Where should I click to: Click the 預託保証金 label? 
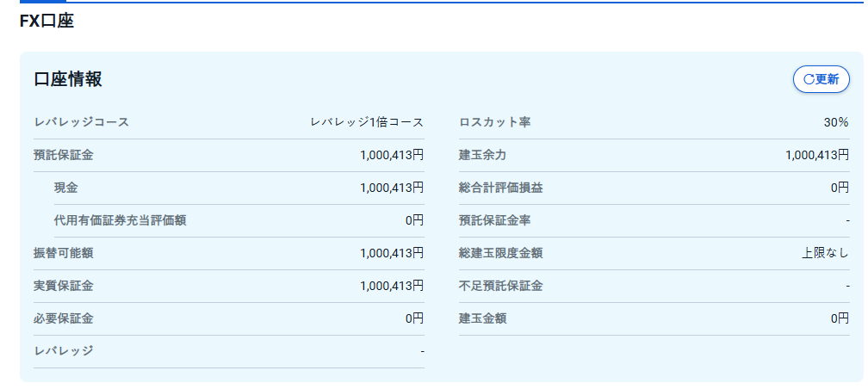click(x=63, y=155)
